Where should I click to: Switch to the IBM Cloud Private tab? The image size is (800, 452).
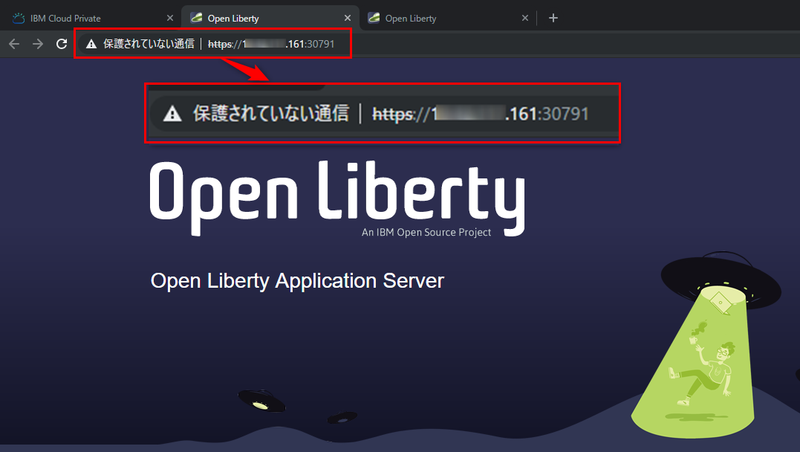[92, 18]
